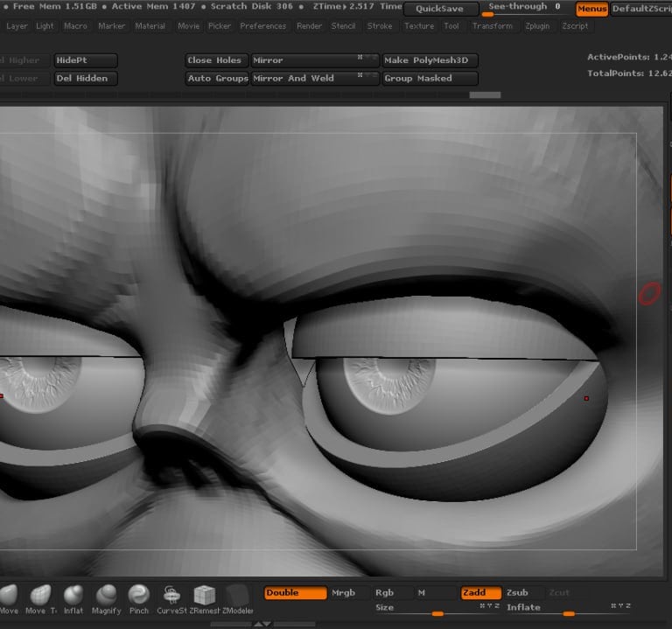Click the shelf divider collapse arrows
The height and width of the screenshot is (629, 672).
tap(262, 625)
